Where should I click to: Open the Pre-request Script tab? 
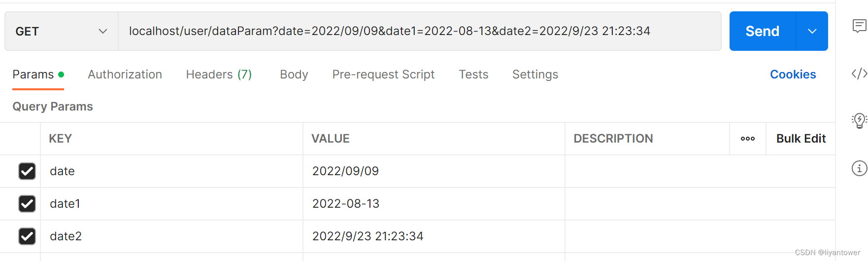383,75
